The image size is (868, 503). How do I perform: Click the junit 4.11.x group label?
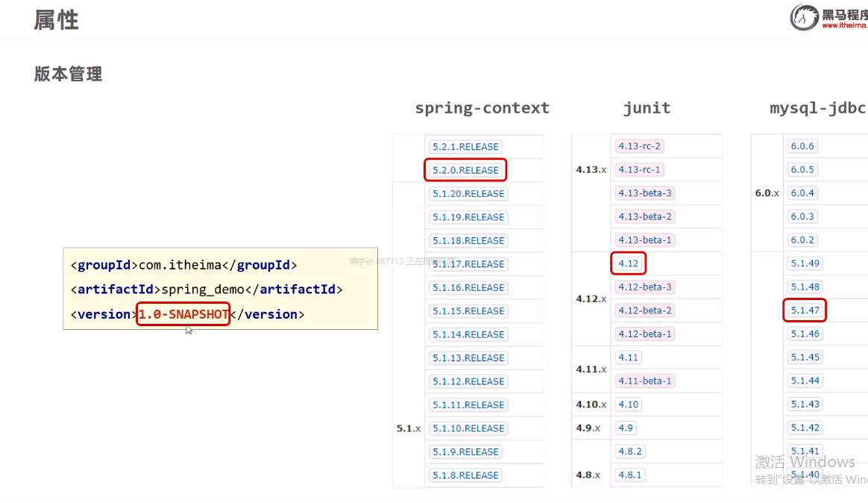click(x=591, y=369)
